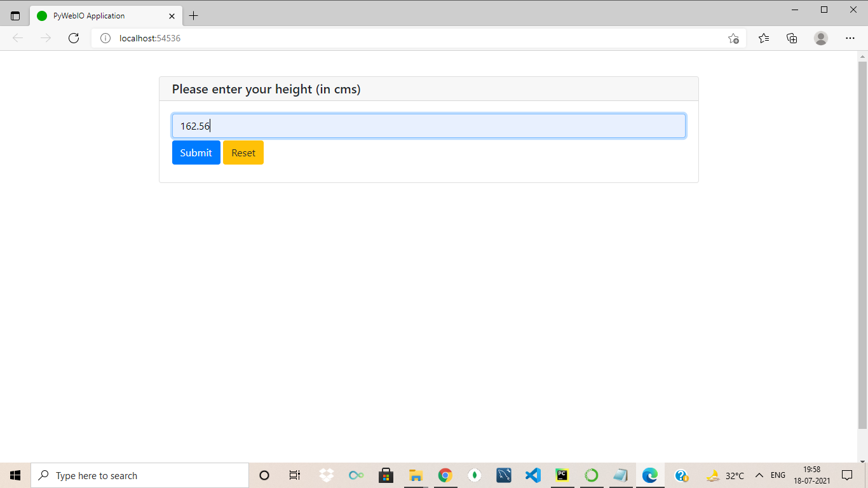Click the Microsoft Edge taskbar icon
This screenshot has width=868, height=488.
click(x=649, y=475)
